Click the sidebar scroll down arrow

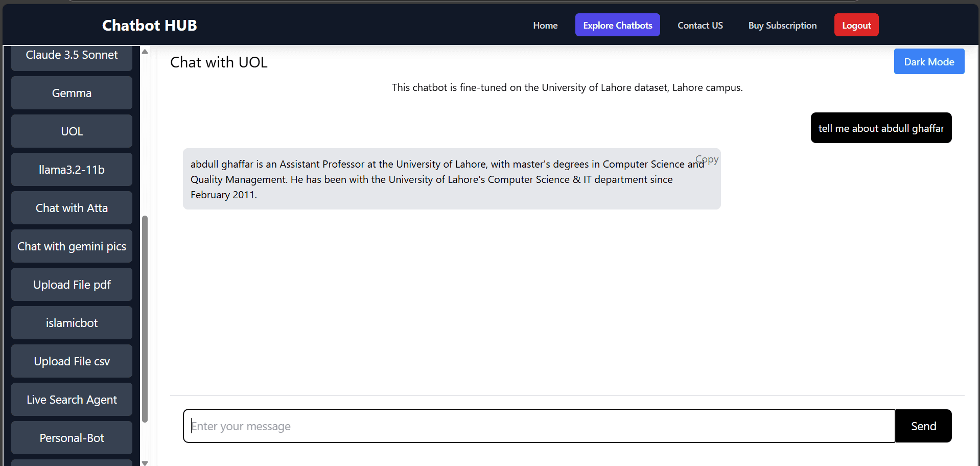145,462
